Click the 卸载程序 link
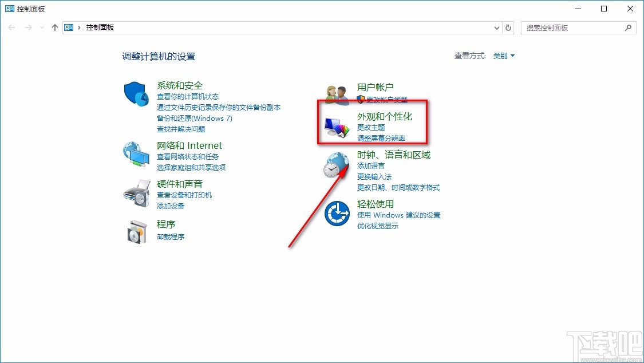 click(x=171, y=236)
